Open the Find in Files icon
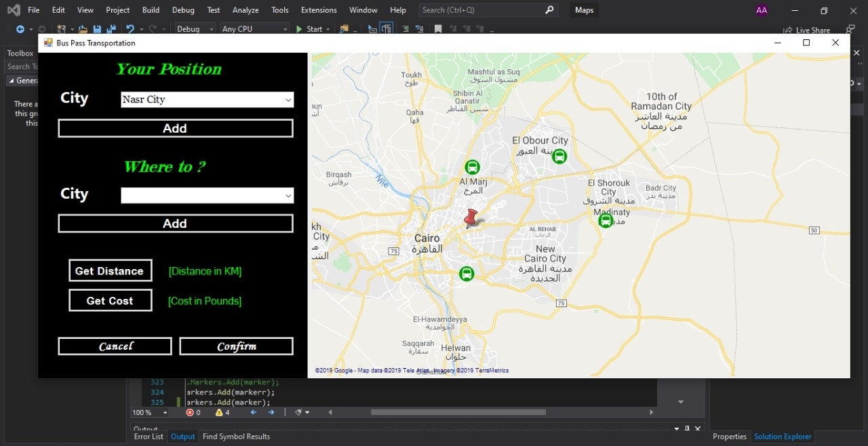 coord(345,28)
